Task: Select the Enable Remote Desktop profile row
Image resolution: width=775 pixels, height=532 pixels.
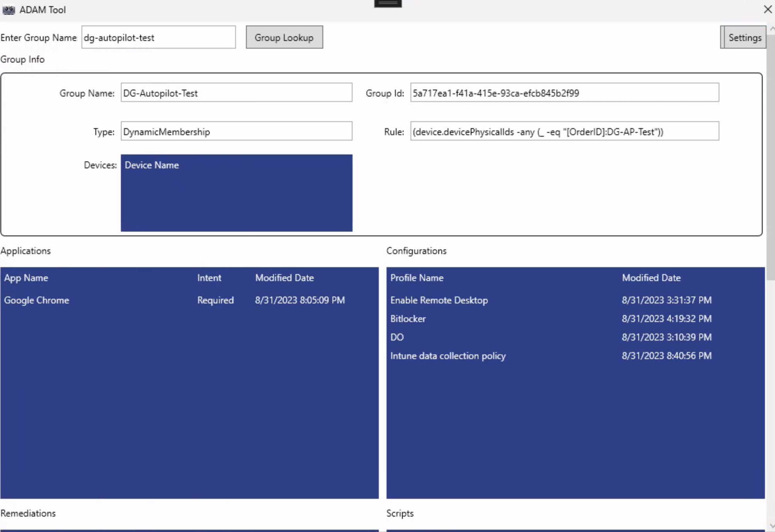Action: tap(575, 300)
